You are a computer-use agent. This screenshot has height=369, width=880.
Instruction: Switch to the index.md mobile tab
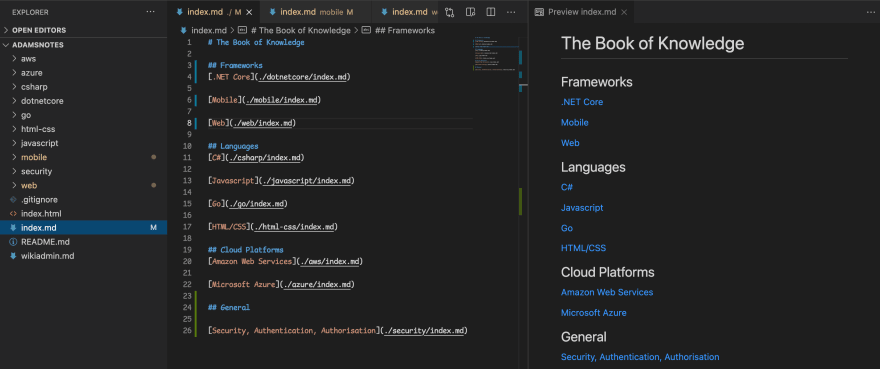(314, 12)
